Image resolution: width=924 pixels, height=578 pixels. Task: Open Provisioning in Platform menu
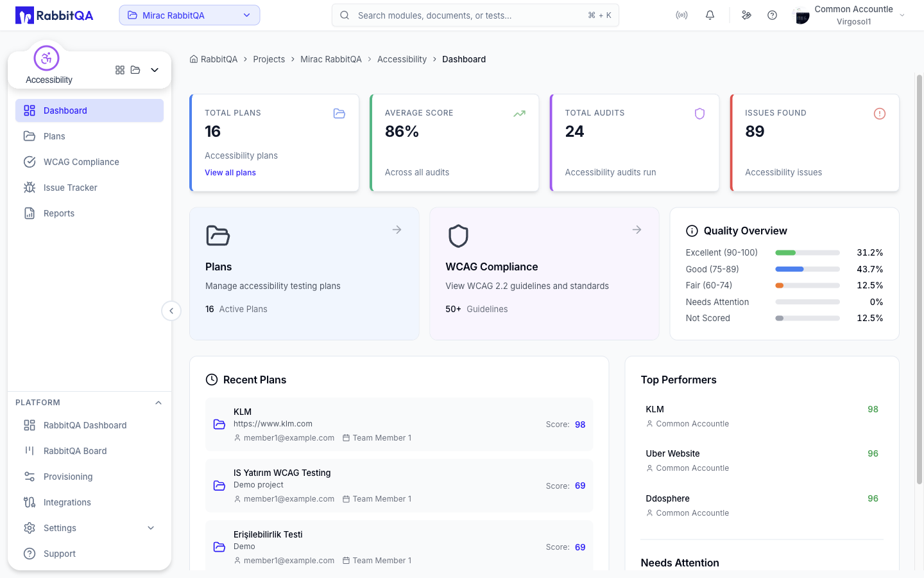[89, 477]
